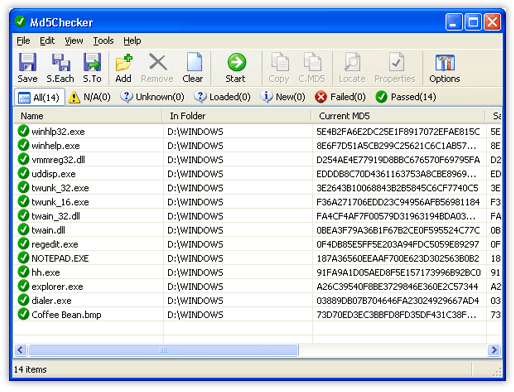This screenshot has height=392, width=514.
Task: Open the Help menu
Action: pos(132,41)
